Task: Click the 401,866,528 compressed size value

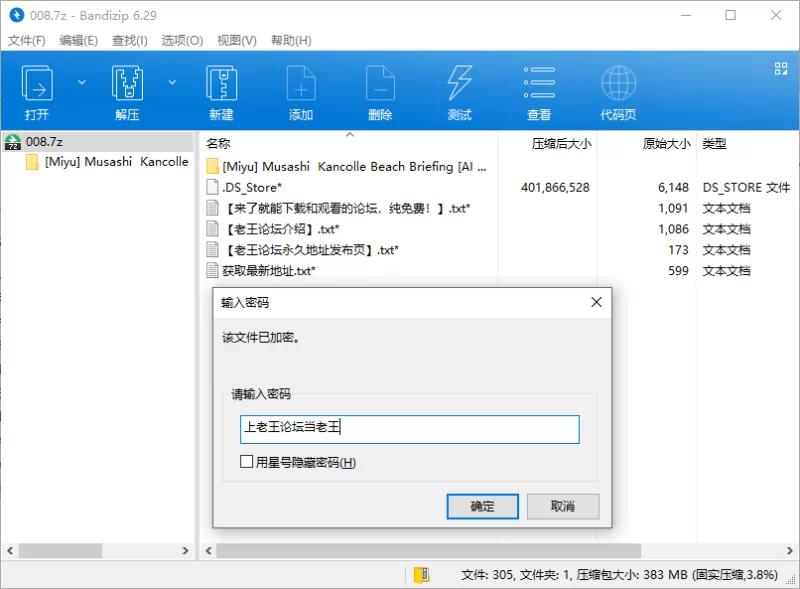Action: pos(555,188)
